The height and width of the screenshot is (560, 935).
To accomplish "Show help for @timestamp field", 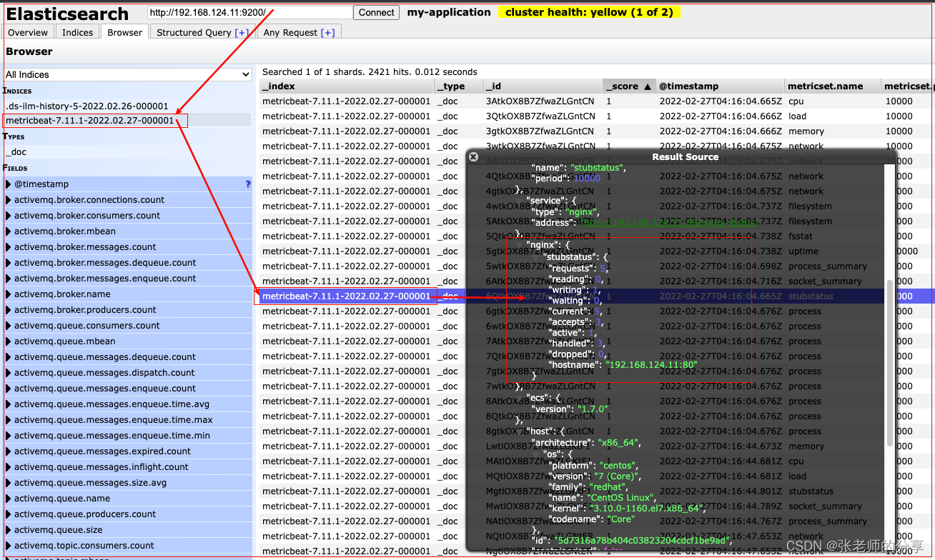I will coord(248,184).
